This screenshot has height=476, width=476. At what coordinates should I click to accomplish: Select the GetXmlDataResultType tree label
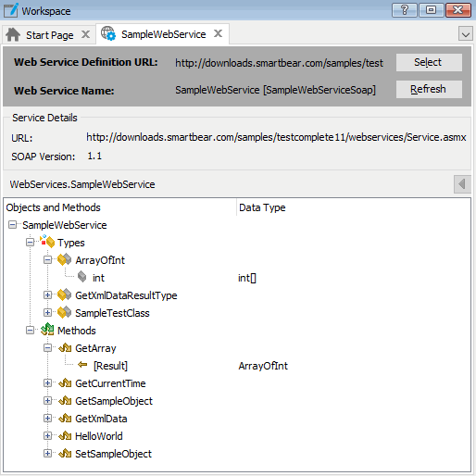(126, 295)
